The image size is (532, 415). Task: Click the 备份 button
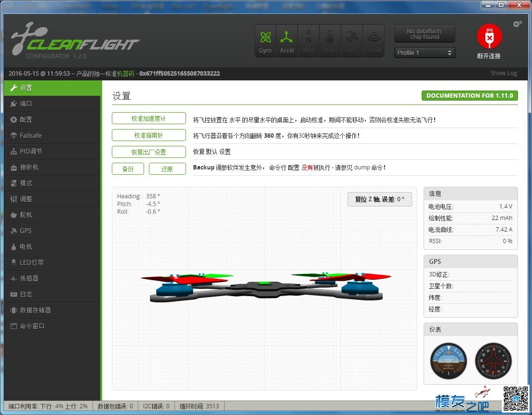pyautogui.click(x=128, y=169)
